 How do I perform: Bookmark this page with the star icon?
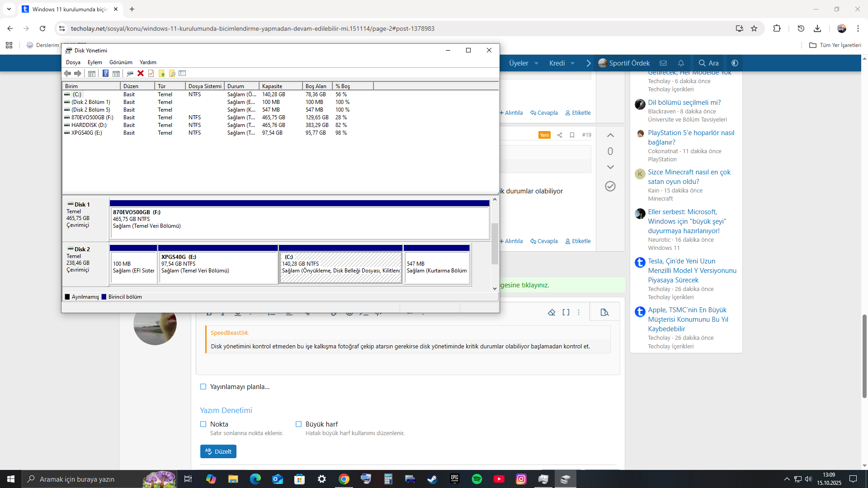[x=754, y=28]
